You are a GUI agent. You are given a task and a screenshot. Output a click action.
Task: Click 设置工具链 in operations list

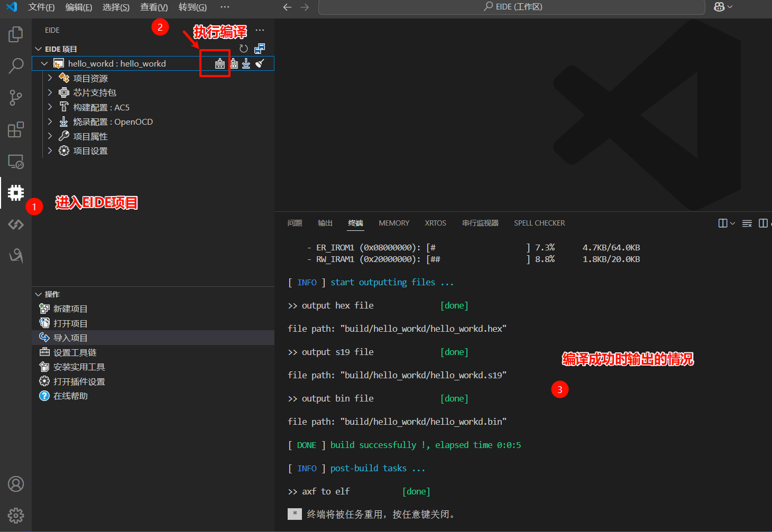(75, 352)
